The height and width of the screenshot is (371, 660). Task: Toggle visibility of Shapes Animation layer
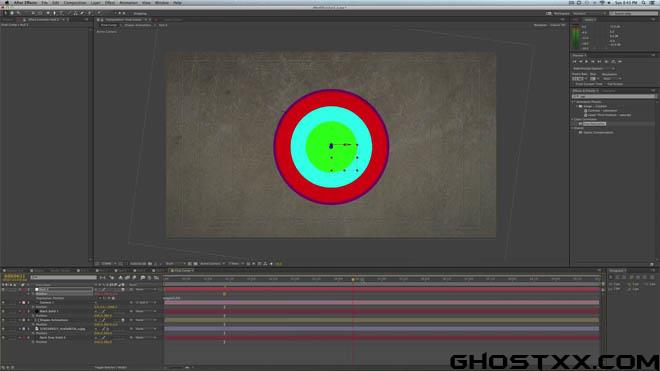pos(3,320)
